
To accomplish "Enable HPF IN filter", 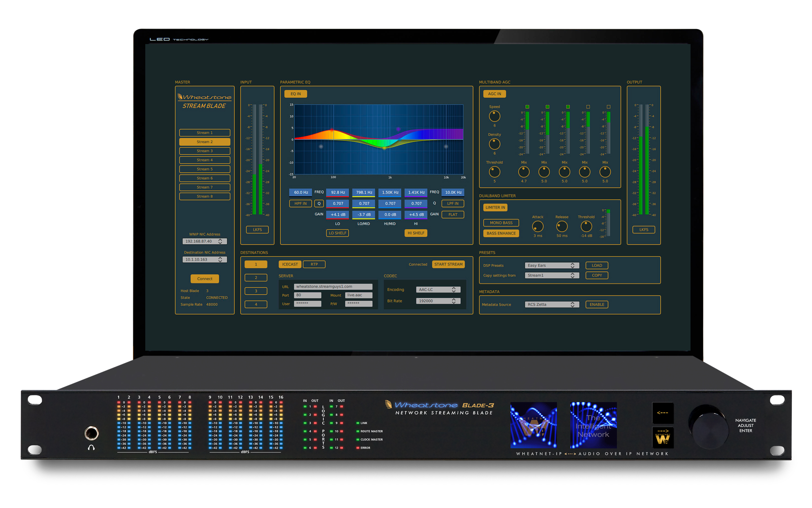I will click(x=300, y=204).
